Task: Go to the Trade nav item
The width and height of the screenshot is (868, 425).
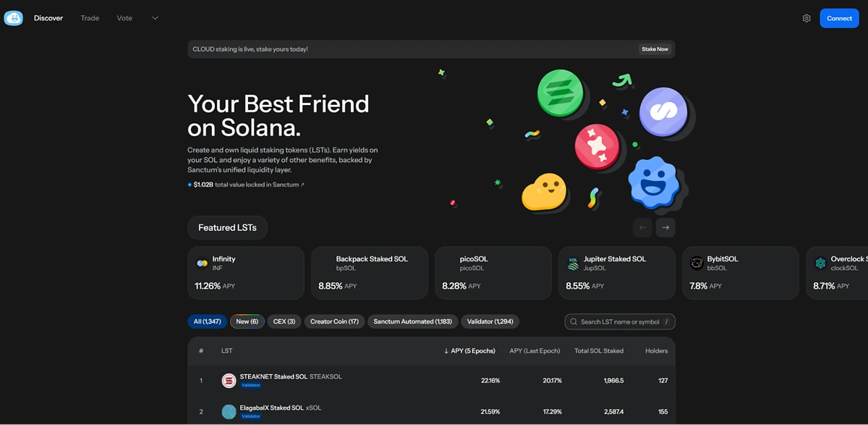Action: click(x=90, y=18)
